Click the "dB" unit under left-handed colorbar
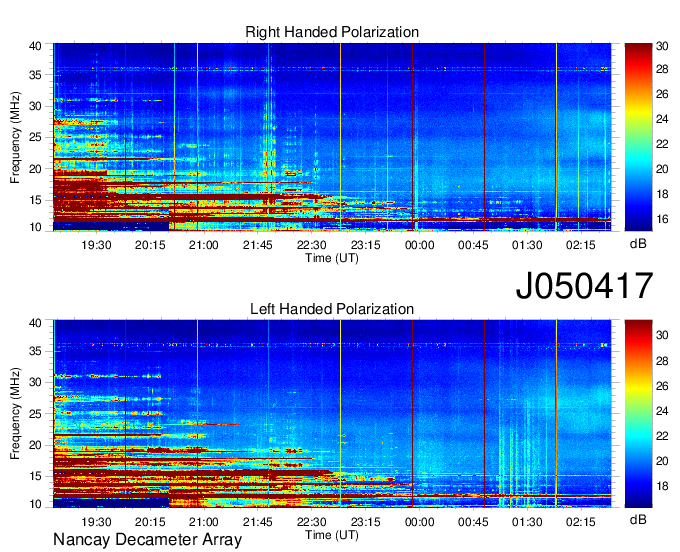This screenshot has height=552, width=680. [638, 519]
